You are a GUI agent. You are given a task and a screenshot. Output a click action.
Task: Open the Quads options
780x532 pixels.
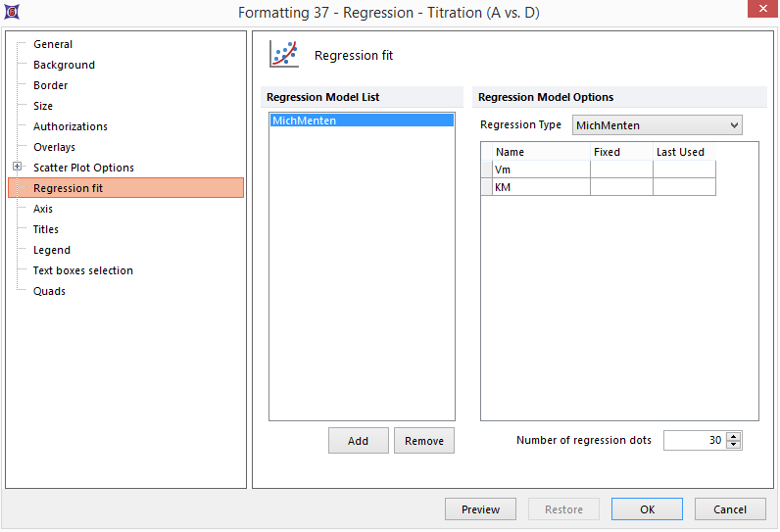pos(49,291)
